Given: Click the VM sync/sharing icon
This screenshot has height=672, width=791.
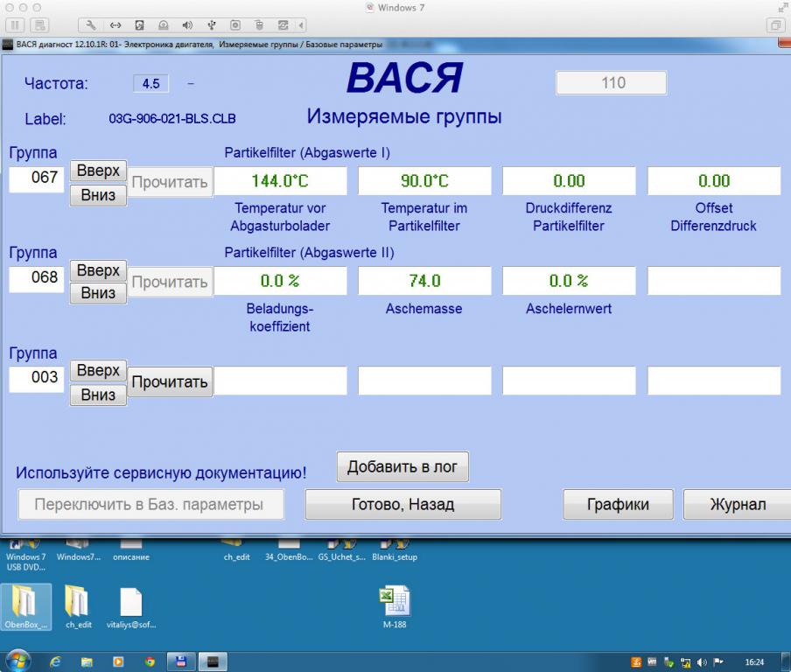Looking at the screenshot, I should click(x=283, y=24).
